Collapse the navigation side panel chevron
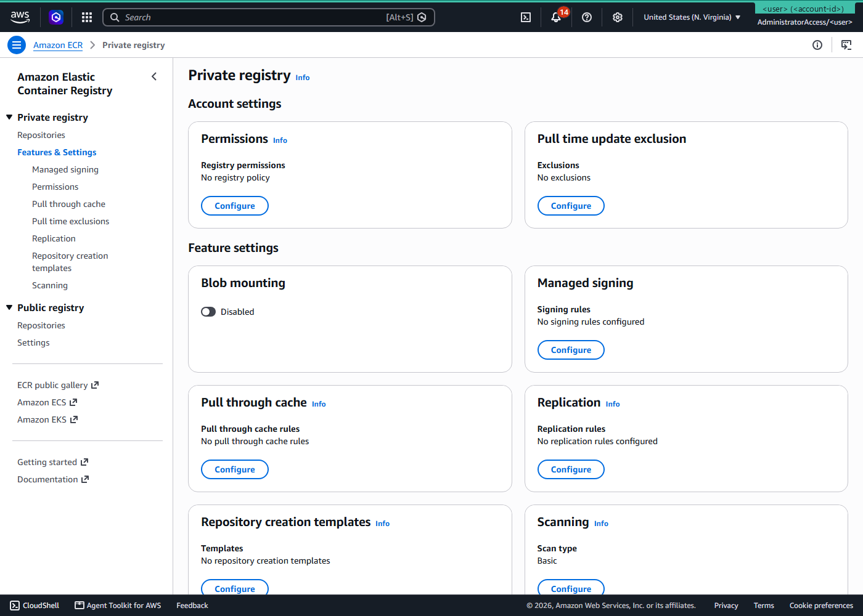The height and width of the screenshot is (616, 863). pyautogui.click(x=154, y=76)
